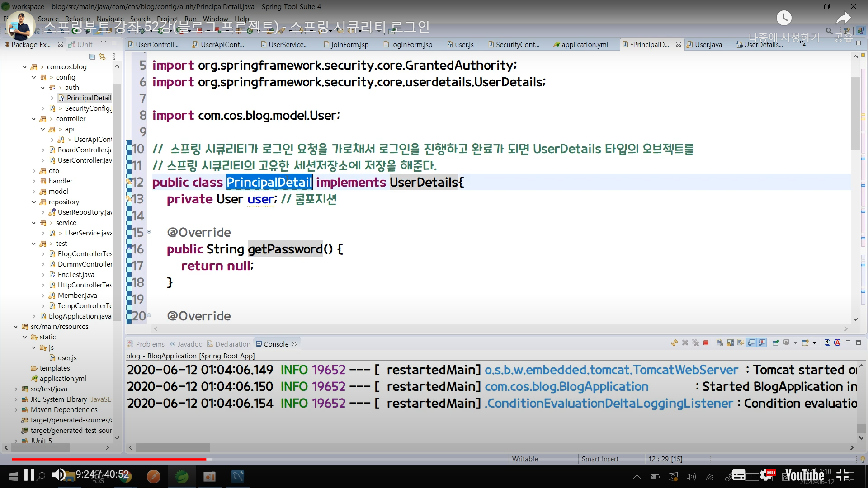The height and width of the screenshot is (488, 868).
Task: Seek on the red video progress bar
Action: (x=108, y=460)
